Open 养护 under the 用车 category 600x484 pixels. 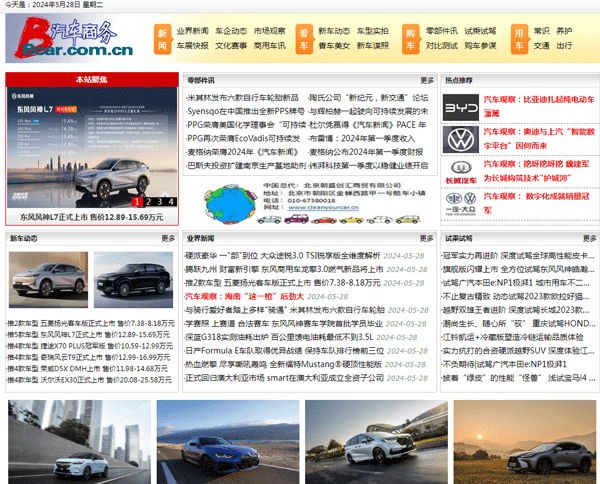564,31
